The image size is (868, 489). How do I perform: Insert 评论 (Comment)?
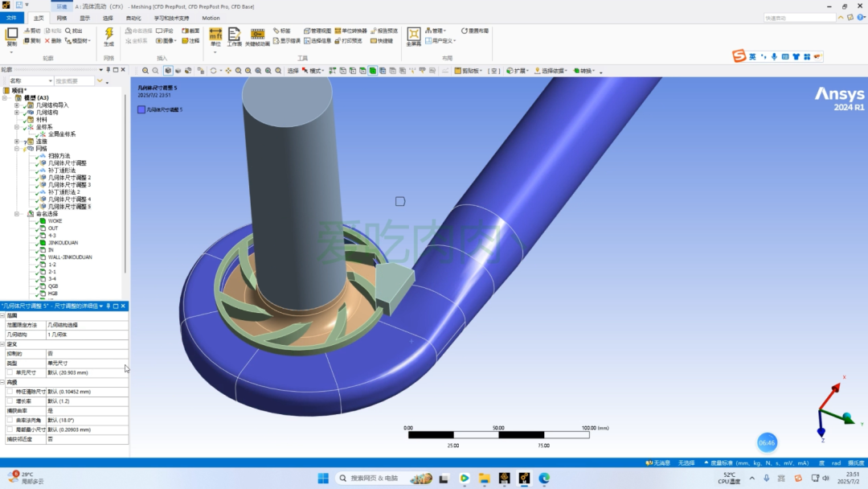coord(165,31)
